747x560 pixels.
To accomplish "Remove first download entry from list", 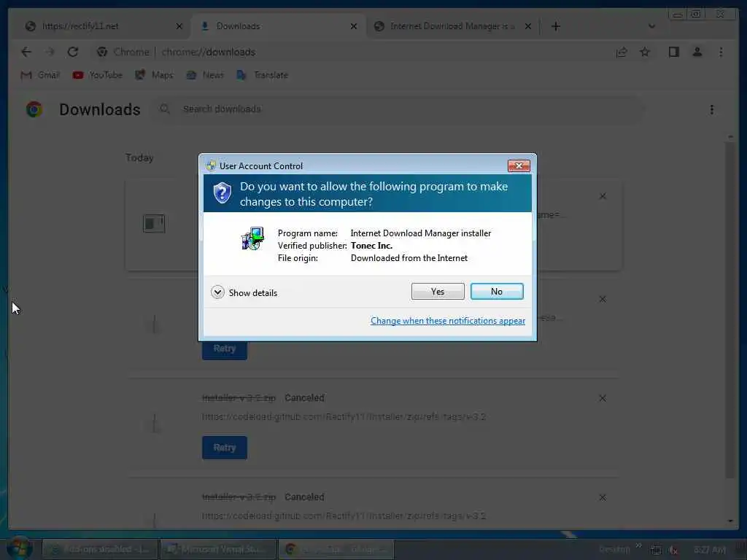I will click(x=603, y=196).
